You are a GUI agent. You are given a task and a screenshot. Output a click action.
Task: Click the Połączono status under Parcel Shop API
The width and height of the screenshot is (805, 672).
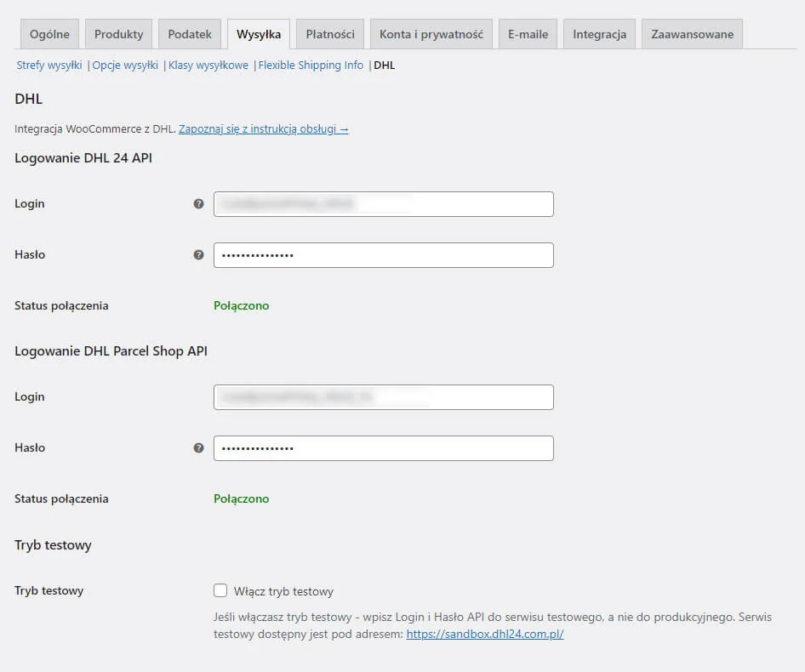[242, 498]
